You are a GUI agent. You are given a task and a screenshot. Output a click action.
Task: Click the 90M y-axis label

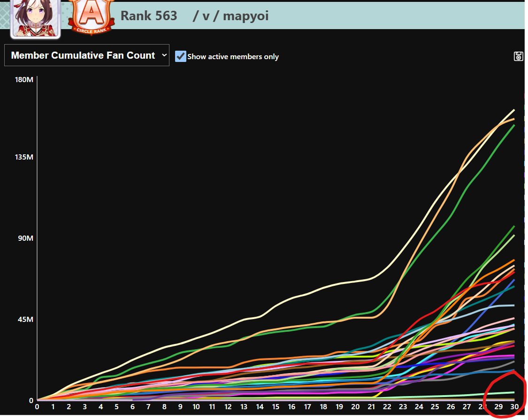pyautogui.click(x=26, y=238)
